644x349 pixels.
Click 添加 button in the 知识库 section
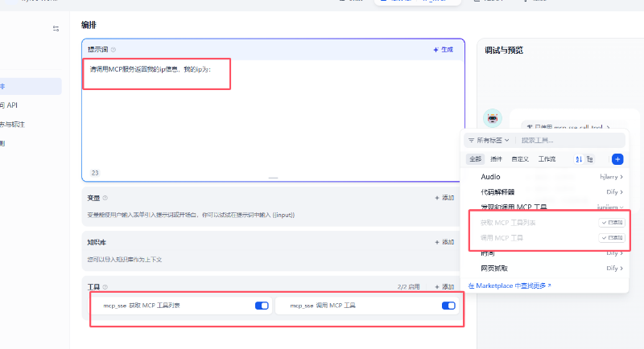[444, 241]
